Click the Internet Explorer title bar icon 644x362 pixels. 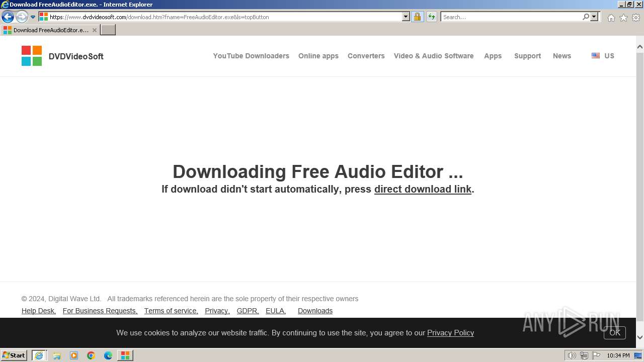tap(5, 5)
